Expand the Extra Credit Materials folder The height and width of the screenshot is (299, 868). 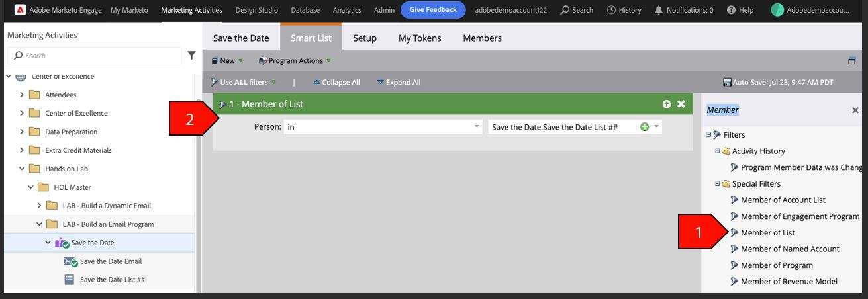pos(22,150)
